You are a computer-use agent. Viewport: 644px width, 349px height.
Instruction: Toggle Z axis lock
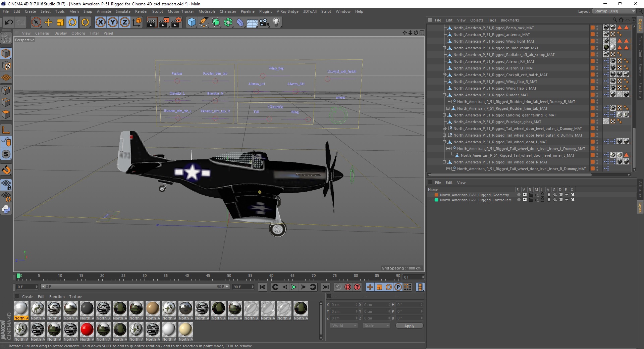pos(125,22)
